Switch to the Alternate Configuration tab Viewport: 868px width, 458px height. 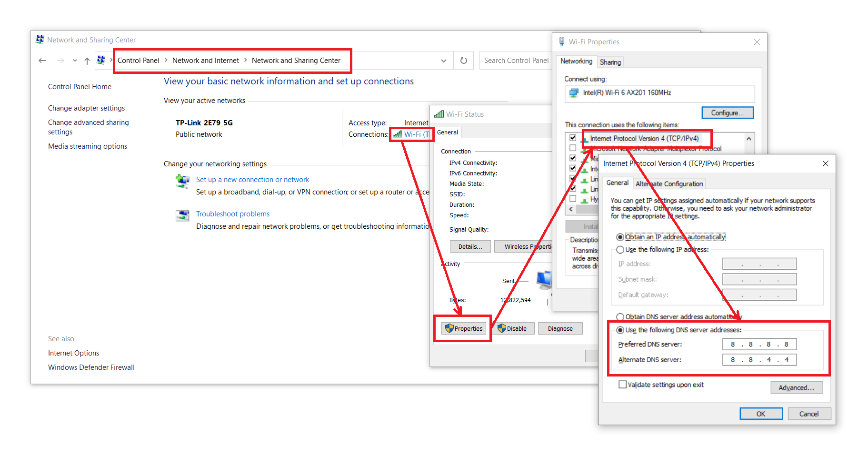click(669, 184)
